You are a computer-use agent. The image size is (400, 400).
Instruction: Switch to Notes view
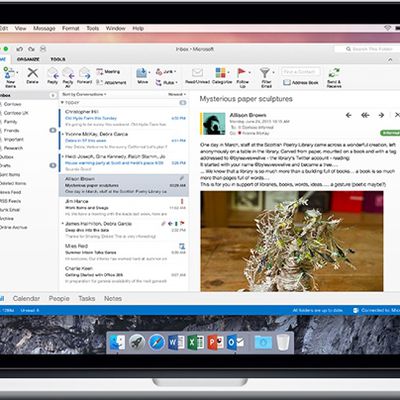[113, 298]
